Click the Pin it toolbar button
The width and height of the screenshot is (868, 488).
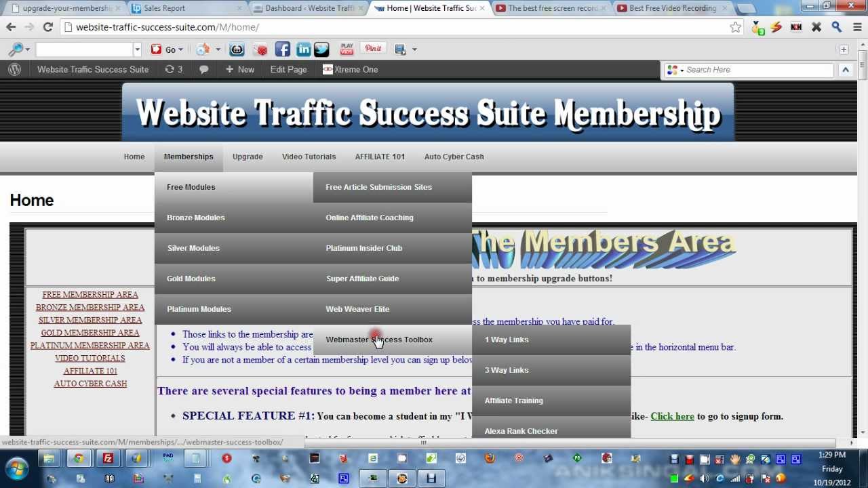click(373, 49)
